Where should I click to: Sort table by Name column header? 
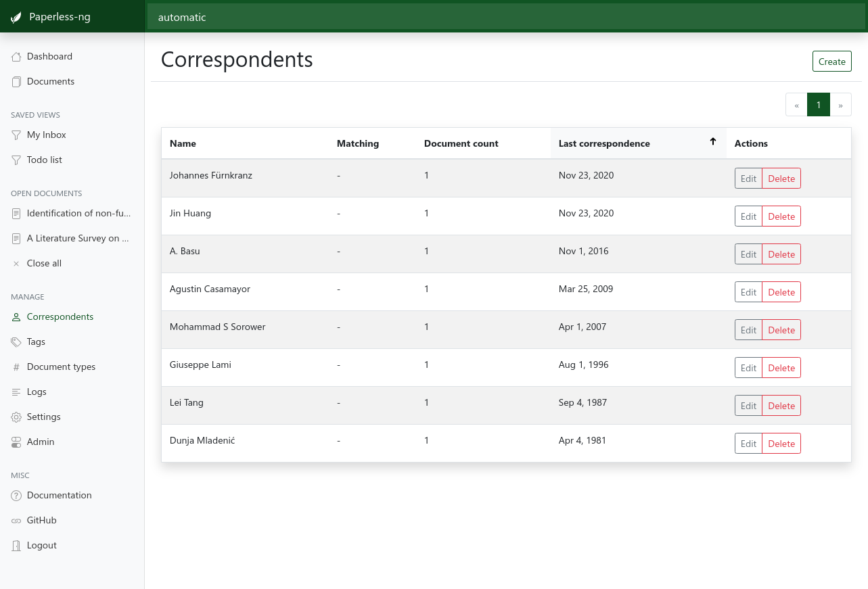coord(183,143)
